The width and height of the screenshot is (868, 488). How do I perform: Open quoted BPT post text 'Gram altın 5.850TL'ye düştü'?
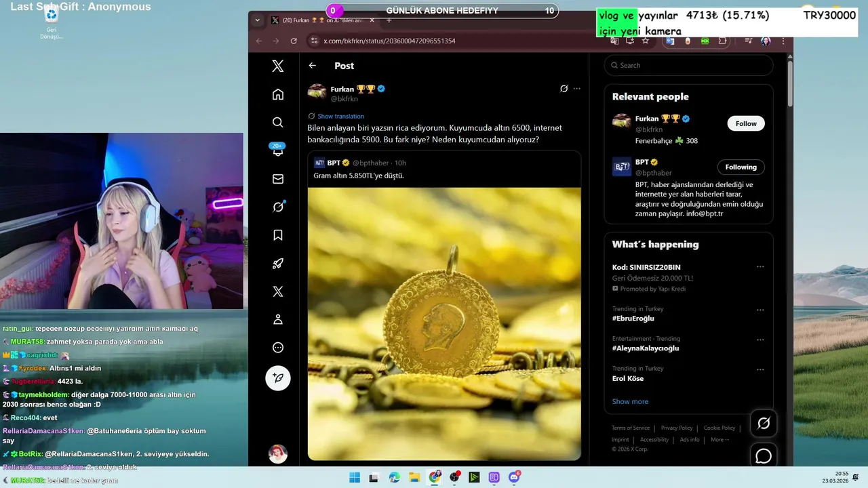tap(359, 176)
